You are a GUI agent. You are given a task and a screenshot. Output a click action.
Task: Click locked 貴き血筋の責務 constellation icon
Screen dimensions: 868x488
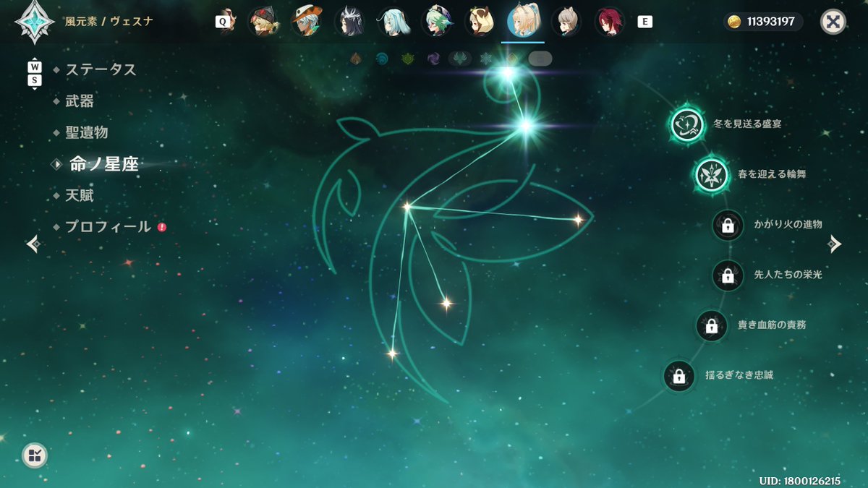[712, 326]
